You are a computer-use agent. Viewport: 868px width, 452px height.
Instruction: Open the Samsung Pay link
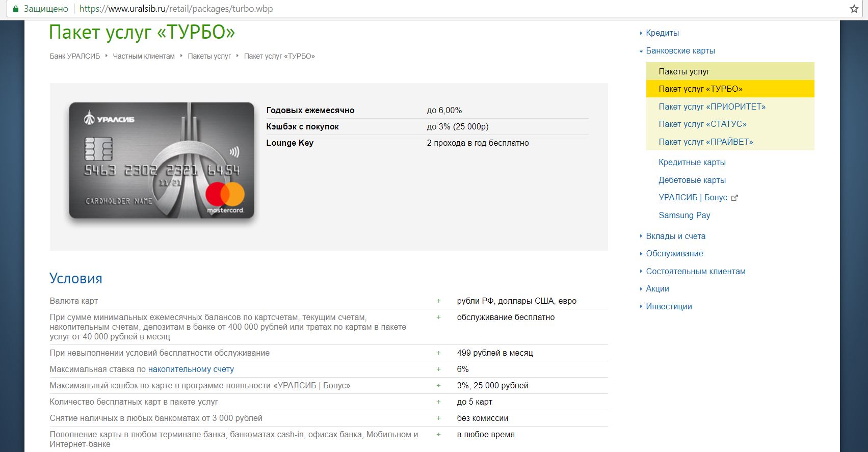pyautogui.click(x=684, y=215)
